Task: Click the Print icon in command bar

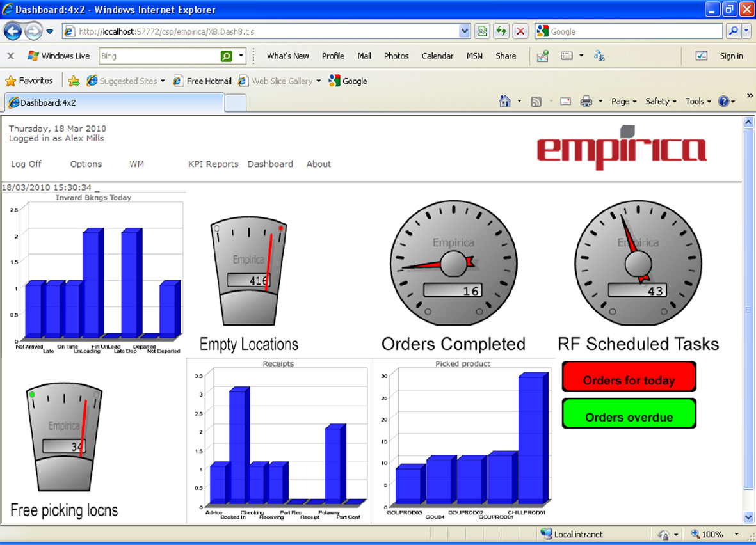Action: coord(586,101)
